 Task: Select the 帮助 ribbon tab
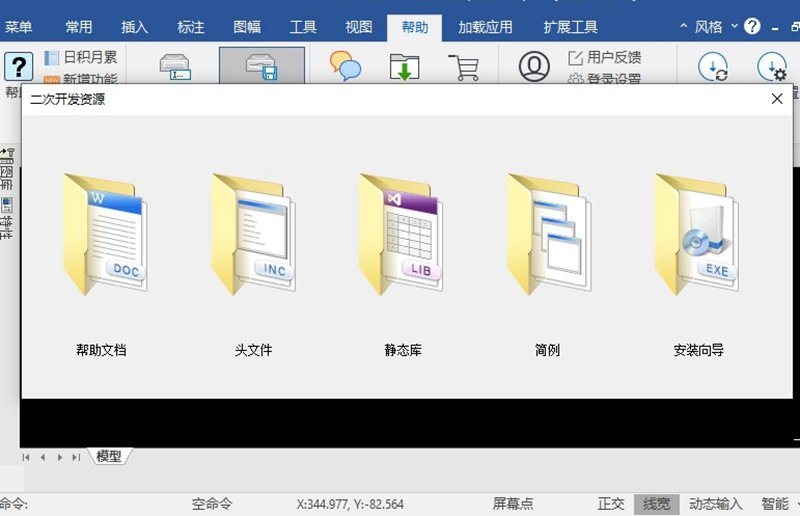tap(414, 28)
